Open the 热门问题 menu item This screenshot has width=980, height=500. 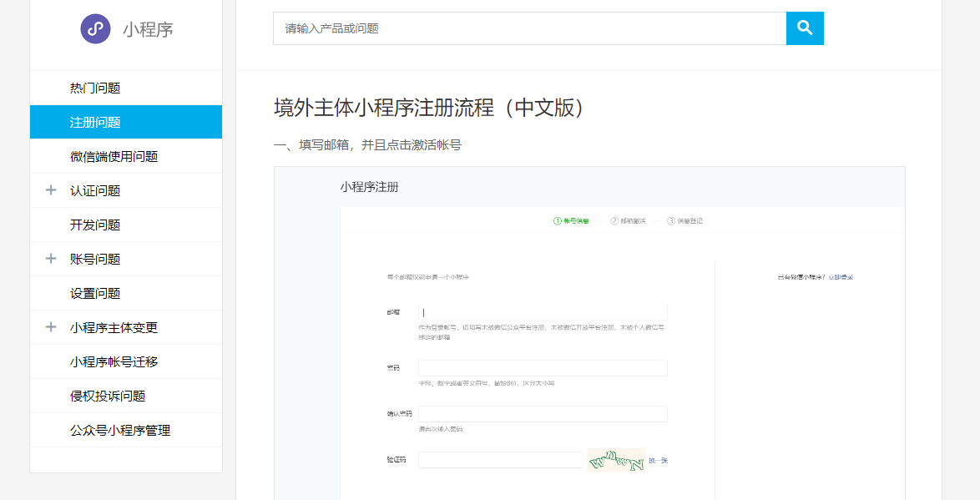tap(125, 88)
